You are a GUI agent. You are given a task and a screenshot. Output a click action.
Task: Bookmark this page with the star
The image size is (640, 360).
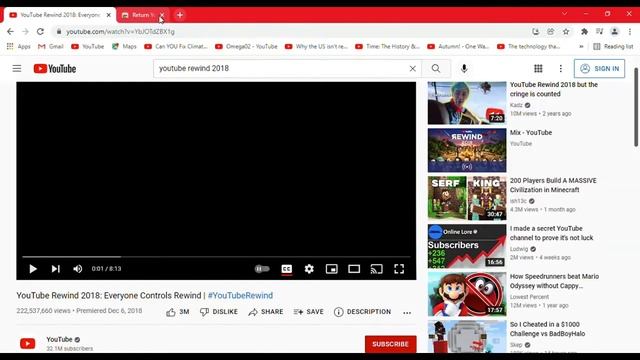click(x=566, y=31)
